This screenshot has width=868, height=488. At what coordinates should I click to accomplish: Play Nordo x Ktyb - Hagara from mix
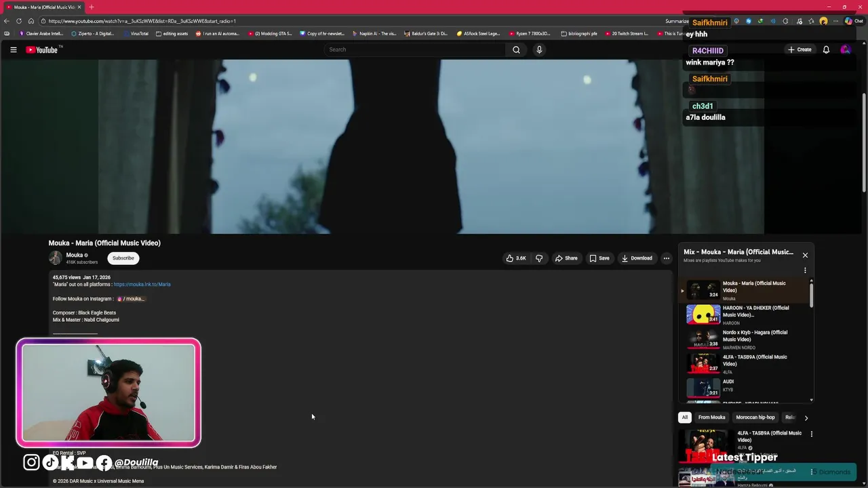tap(744, 339)
